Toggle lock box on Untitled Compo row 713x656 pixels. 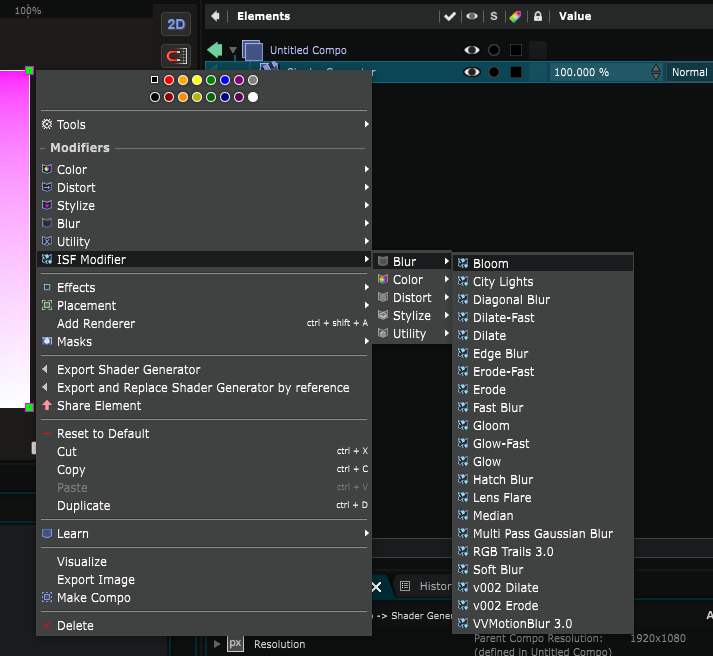(538, 50)
